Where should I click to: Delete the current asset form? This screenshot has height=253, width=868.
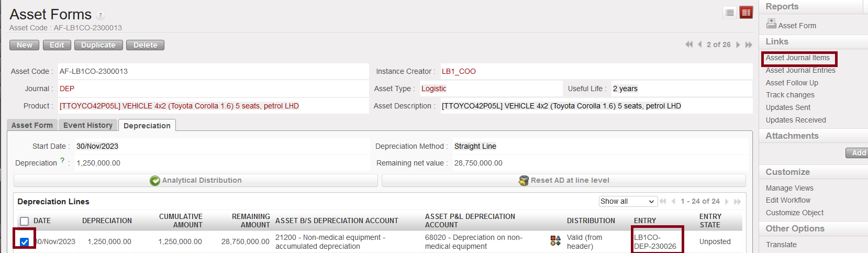[145, 45]
